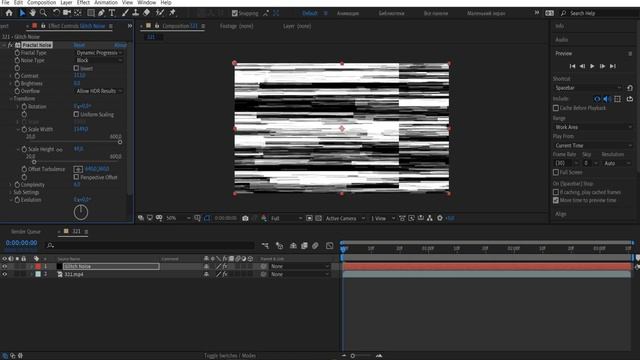Open the Animation menu
The width and height of the screenshot is (640, 360).
click(x=106, y=2)
